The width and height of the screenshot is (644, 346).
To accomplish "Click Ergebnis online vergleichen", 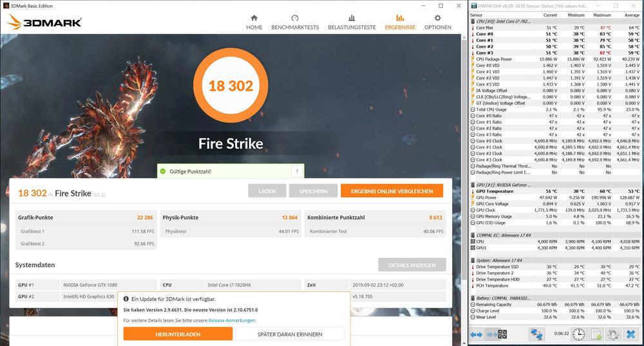I will click(x=392, y=191).
